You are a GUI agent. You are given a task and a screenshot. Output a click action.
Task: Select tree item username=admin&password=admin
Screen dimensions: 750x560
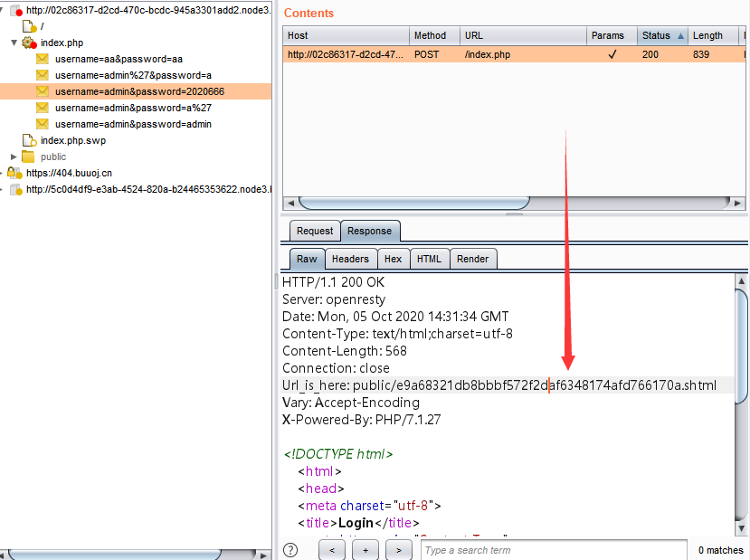[x=133, y=124]
